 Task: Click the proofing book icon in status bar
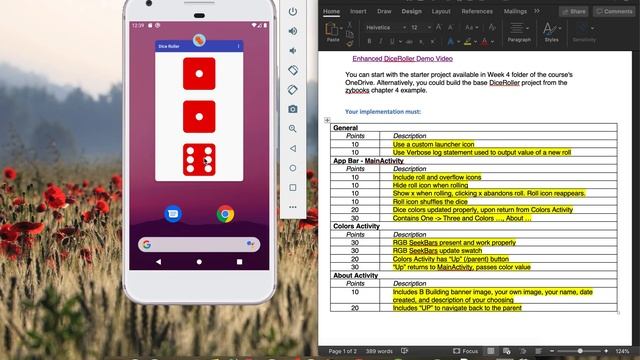pos(404,351)
